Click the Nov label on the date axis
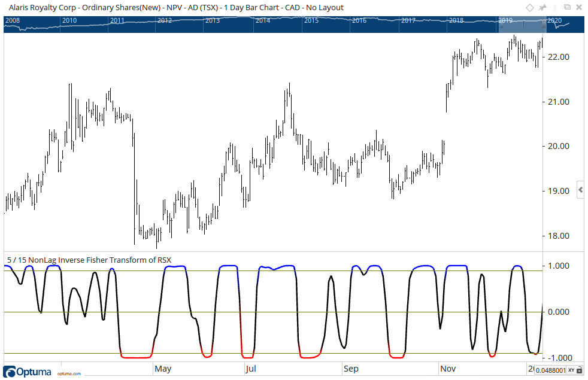This screenshot has height=380, width=588. pyautogui.click(x=448, y=369)
